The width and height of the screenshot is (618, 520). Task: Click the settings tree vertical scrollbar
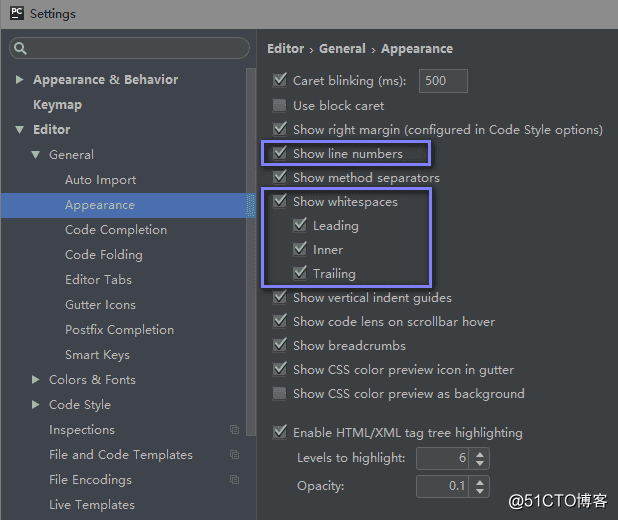point(251,252)
